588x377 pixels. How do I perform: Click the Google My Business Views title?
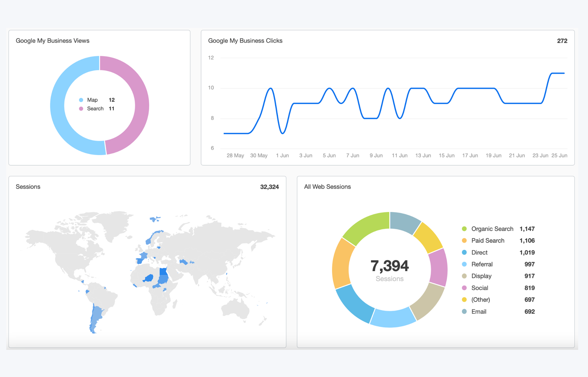click(x=53, y=41)
